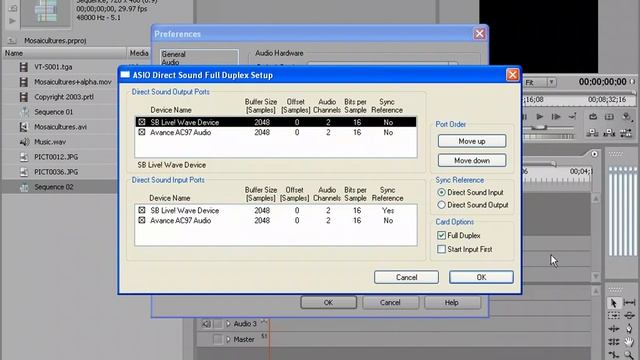Screen dimensions: 640x360
Task: Toggle output SB Live! Wave Device checkbox
Action: point(142,122)
